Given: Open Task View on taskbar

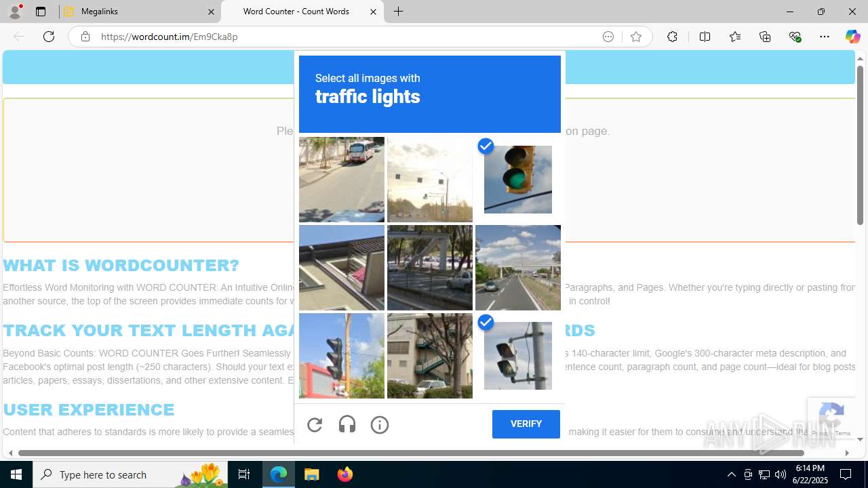Looking at the screenshot, I should click(244, 474).
